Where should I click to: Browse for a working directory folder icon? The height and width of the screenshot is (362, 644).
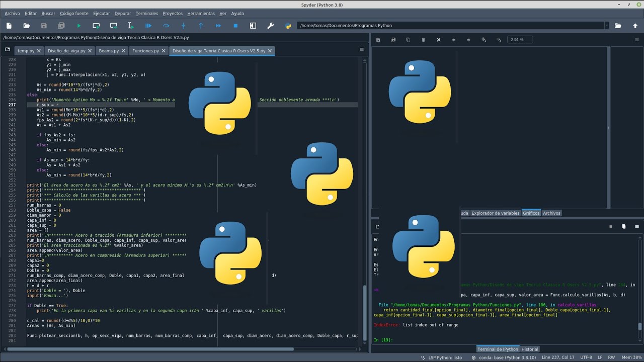pyautogui.click(x=618, y=26)
